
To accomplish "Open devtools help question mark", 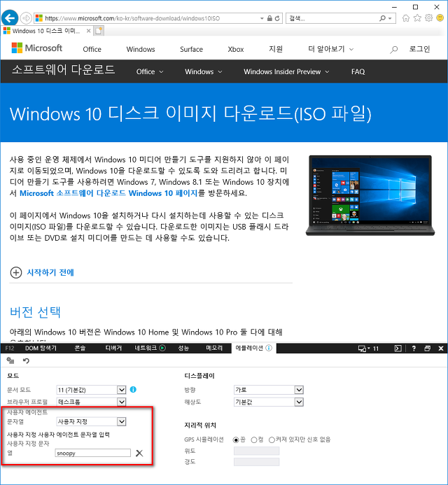I will tap(414, 349).
